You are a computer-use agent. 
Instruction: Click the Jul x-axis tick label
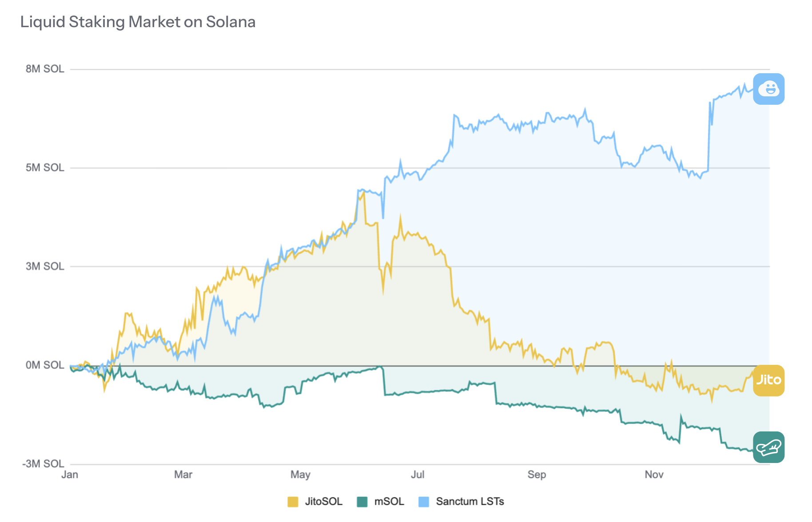click(x=418, y=475)
